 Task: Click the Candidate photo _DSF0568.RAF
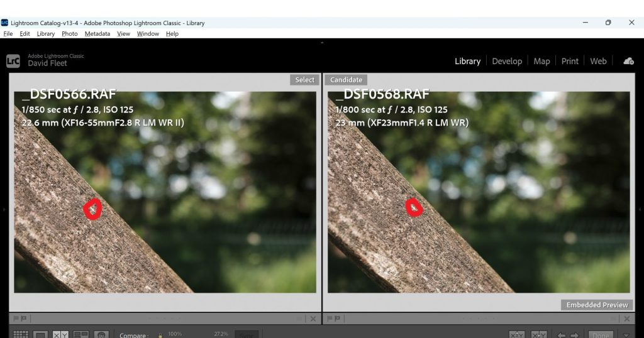tap(479, 192)
